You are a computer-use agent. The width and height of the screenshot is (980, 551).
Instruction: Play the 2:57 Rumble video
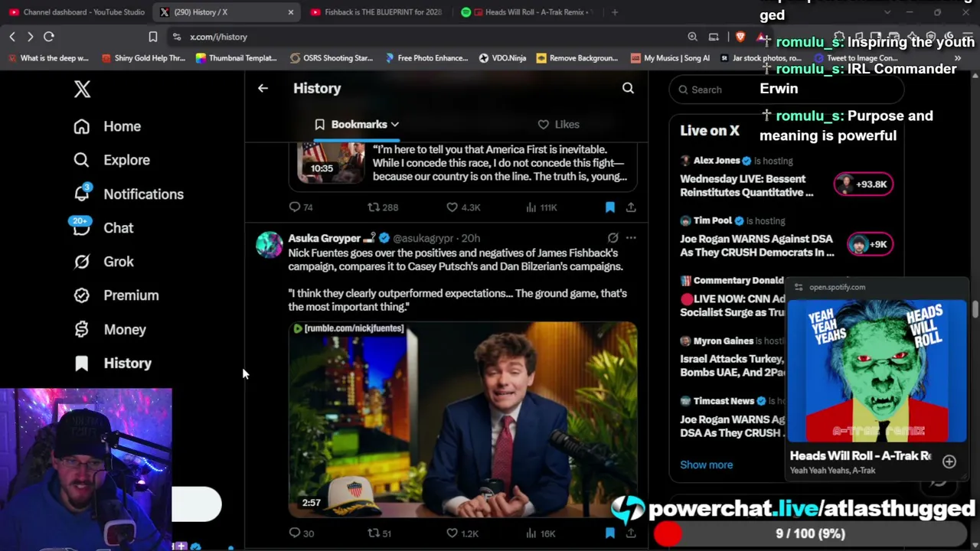(x=462, y=419)
